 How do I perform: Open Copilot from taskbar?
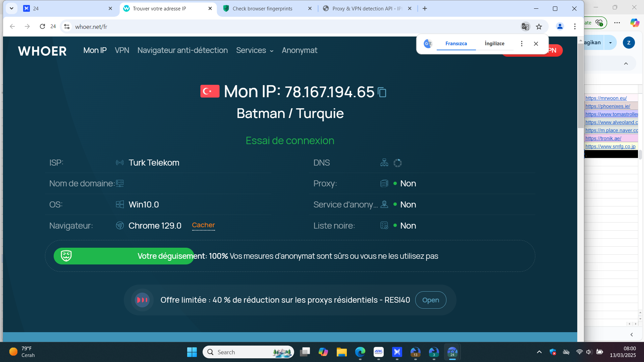323,352
